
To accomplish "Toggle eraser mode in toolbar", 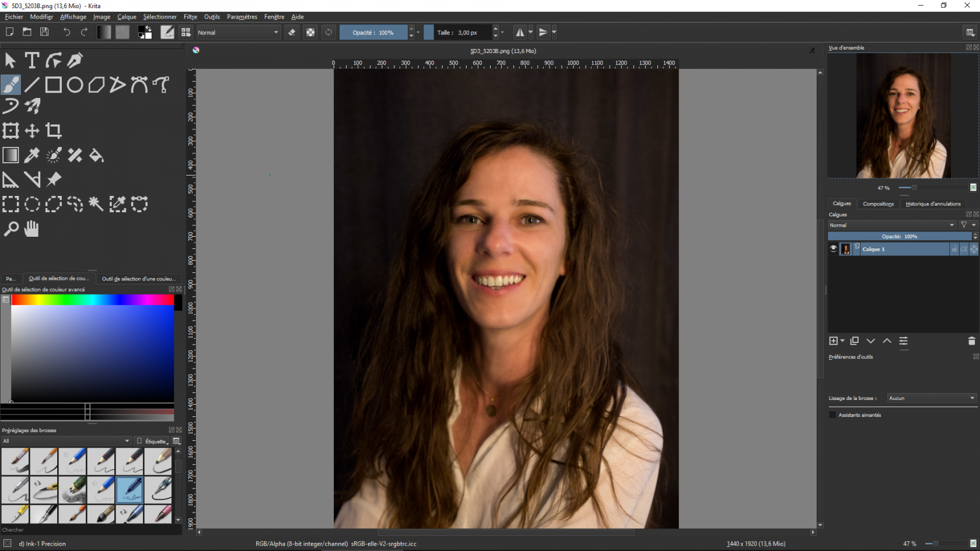I will [292, 32].
